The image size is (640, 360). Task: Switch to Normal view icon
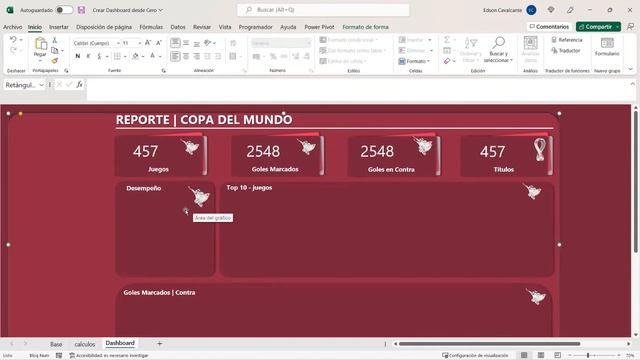coord(524,355)
